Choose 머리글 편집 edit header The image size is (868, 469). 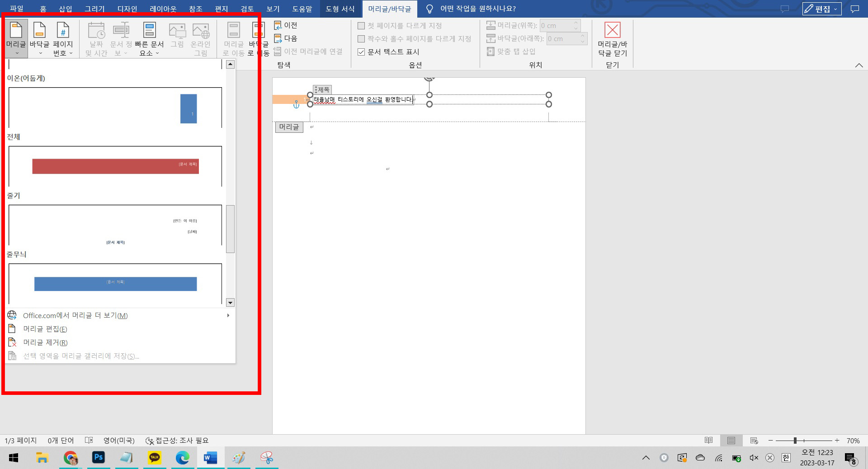(120, 329)
